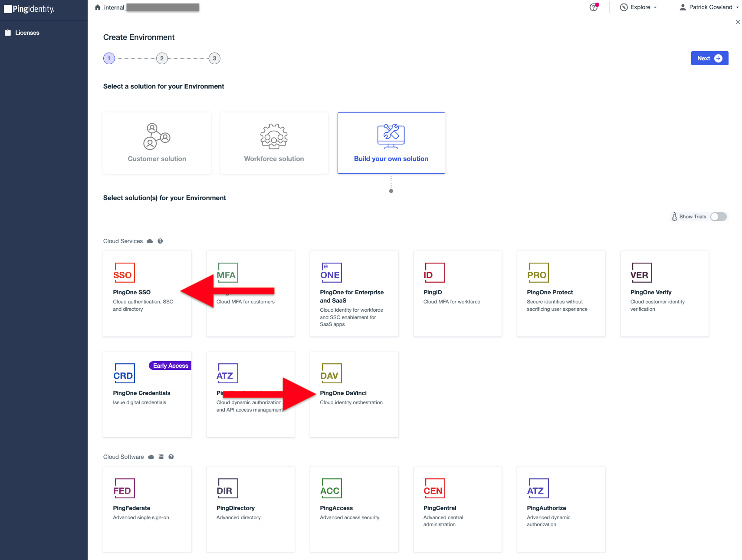Open the help icon with notification

pyautogui.click(x=594, y=7)
